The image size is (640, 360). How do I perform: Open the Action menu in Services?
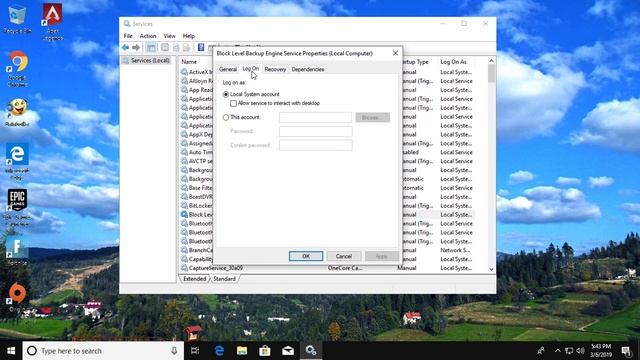pos(148,36)
